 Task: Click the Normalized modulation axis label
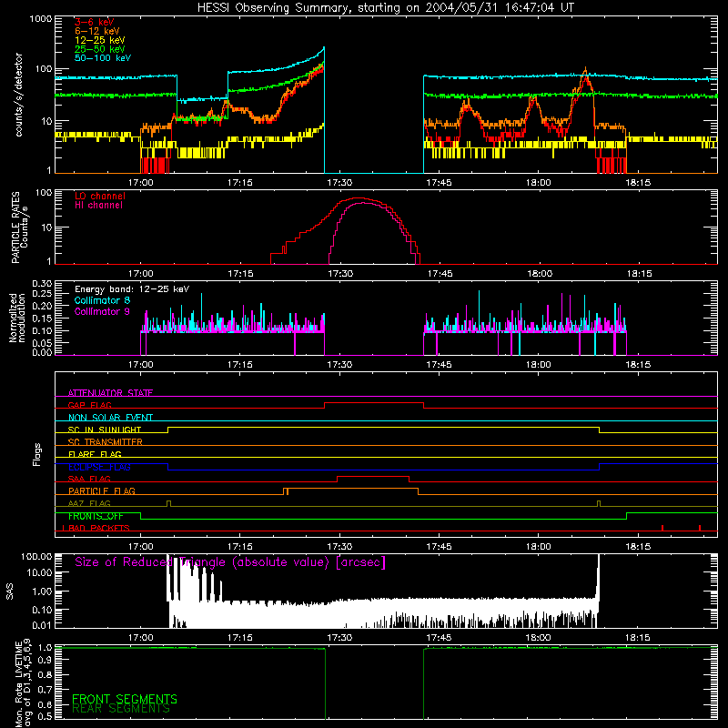pyautogui.click(x=17, y=318)
